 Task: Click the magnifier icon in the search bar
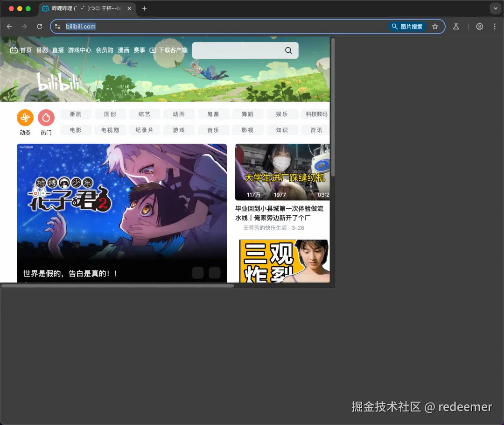[x=288, y=50]
